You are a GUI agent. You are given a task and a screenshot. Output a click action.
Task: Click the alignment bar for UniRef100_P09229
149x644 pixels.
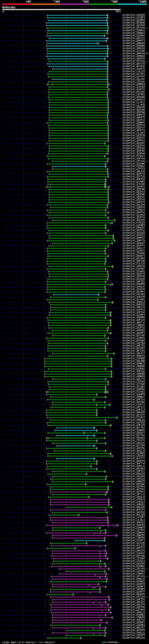[x=80, y=223]
